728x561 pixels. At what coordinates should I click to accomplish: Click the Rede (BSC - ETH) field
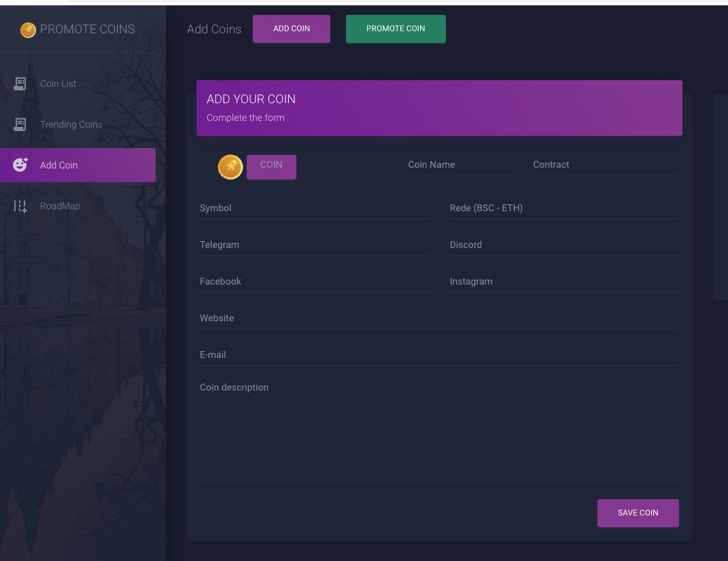coord(564,209)
